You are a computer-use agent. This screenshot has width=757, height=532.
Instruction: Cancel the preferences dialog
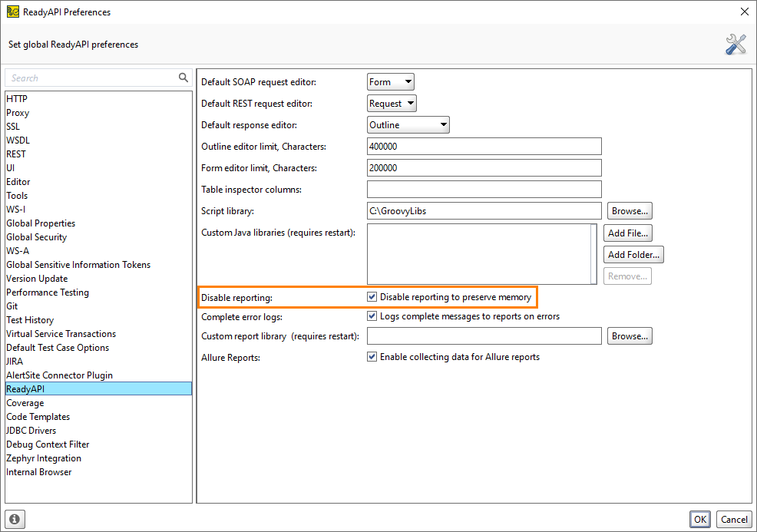tap(734, 520)
